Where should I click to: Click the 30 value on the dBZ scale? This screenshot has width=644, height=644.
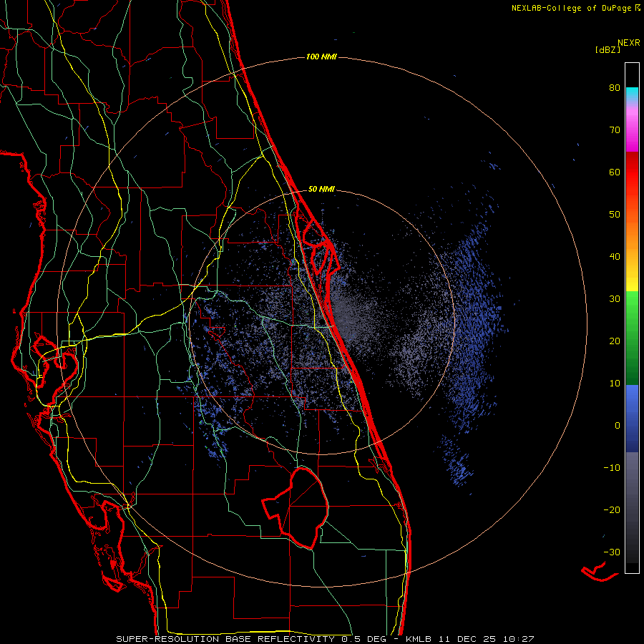pyautogui.click(x=615, y=299)
